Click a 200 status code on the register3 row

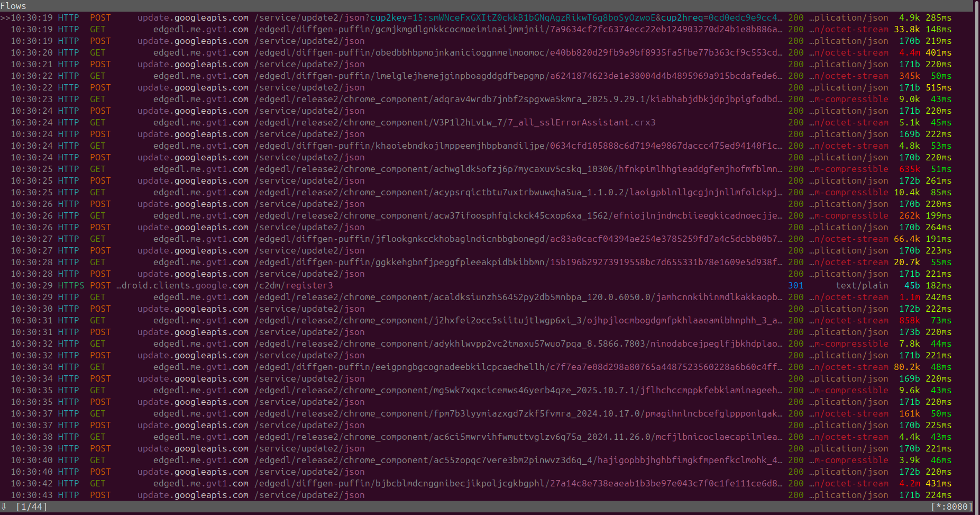[x=795, y=285]
